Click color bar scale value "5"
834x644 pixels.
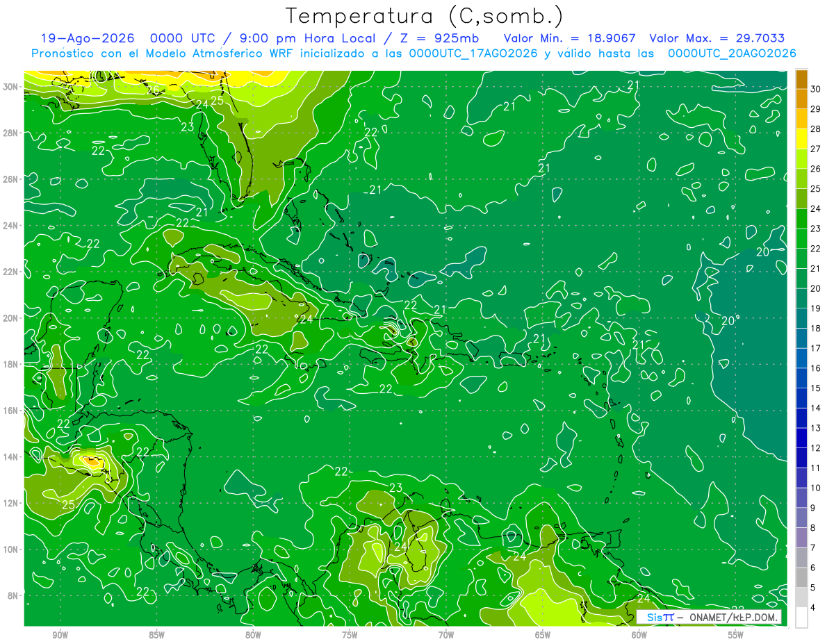[x=815, y=588]
